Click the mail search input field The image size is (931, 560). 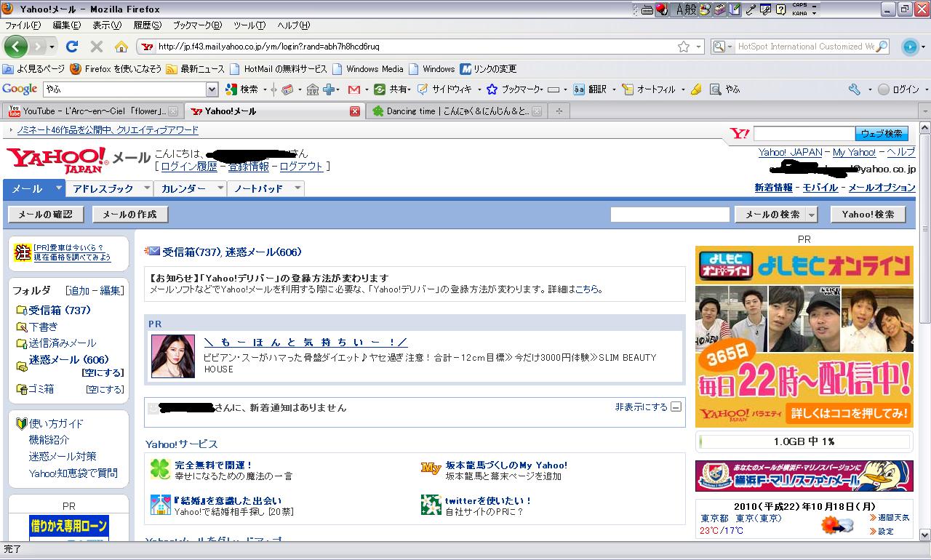tap(670, 215)
